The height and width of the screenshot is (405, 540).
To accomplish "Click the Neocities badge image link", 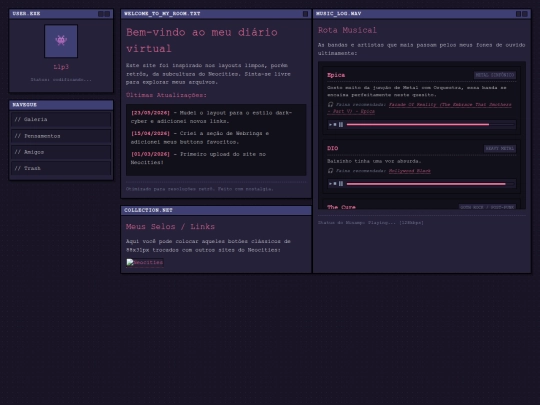I will coord(145,262).
